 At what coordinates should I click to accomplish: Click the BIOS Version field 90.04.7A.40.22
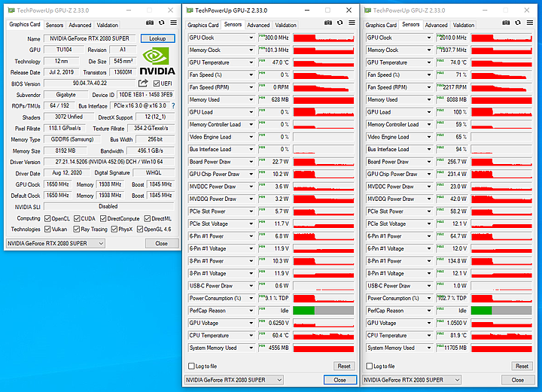(90, 84)
